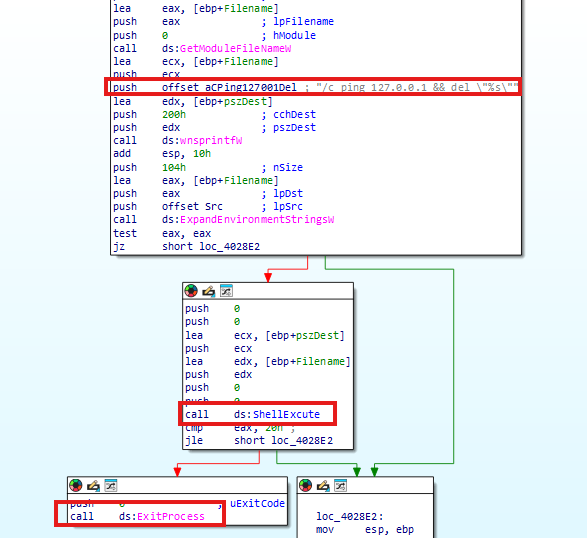Viewport: 587px width, 538px height.
Task: Click the edit pencil icon on ExitProcess block
Action: pos(93,486)
